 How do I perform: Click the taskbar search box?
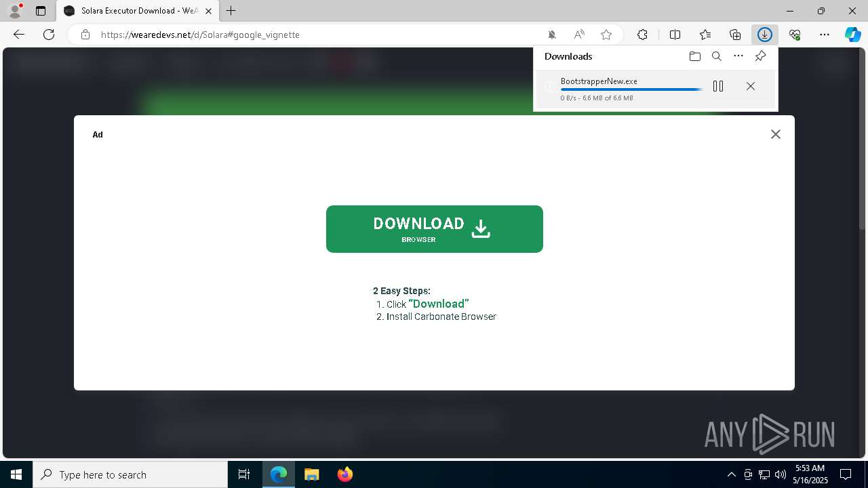tap(130, 474)
